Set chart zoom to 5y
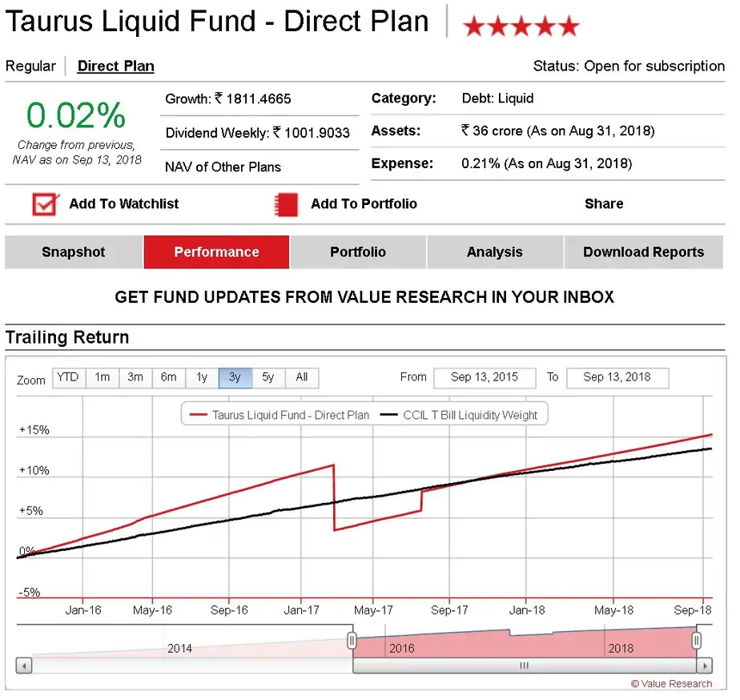Screen dimensions: 740x700 [268, 378]
